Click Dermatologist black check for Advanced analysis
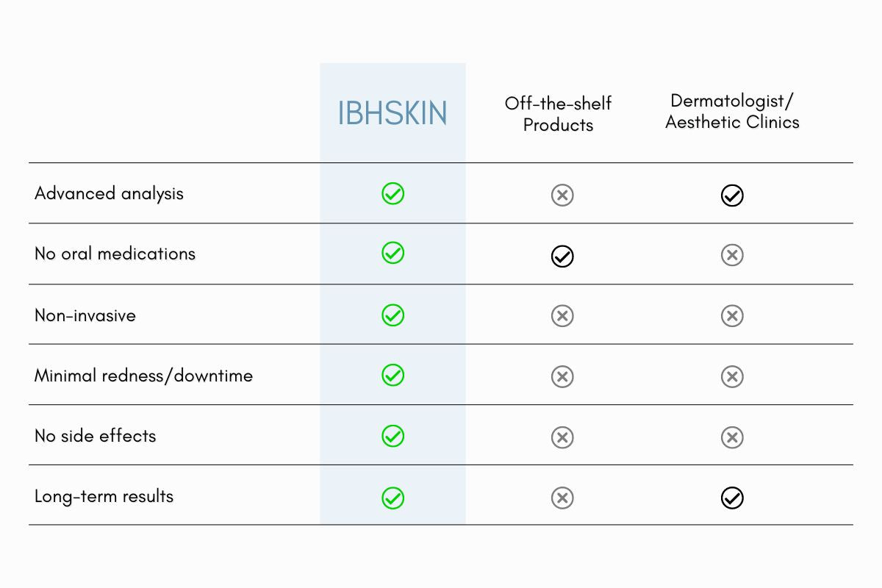Viewport: 882px width, 588px height. click(732, 196)
